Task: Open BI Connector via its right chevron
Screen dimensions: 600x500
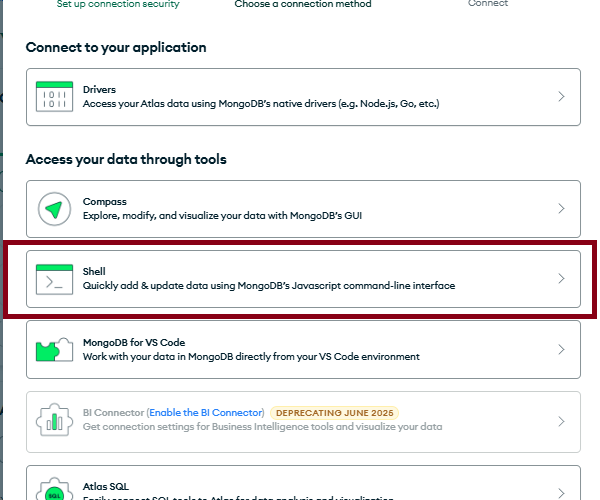Action: (561, 421)
